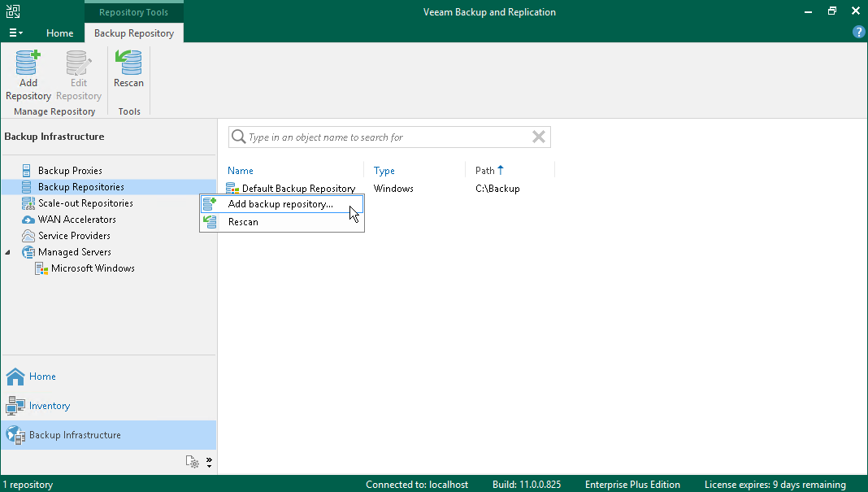Click the Service Providers cloud icon
The width and height of the screenshot is (868, 492).
click(x=28, y=236)
